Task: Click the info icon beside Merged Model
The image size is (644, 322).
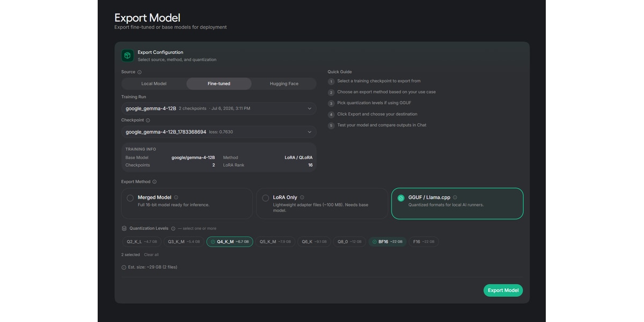Action: 176,197
